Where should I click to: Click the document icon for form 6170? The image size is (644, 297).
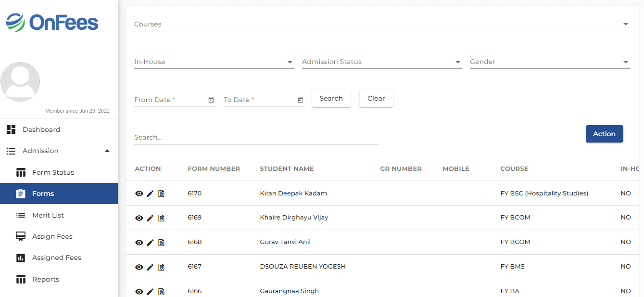(162, 194)
